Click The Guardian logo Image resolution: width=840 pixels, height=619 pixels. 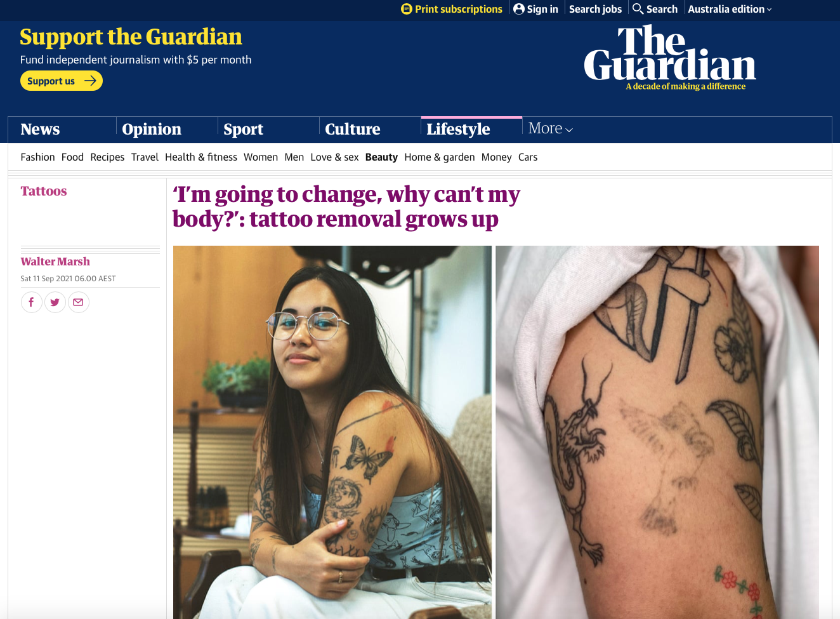click(669, 58)
